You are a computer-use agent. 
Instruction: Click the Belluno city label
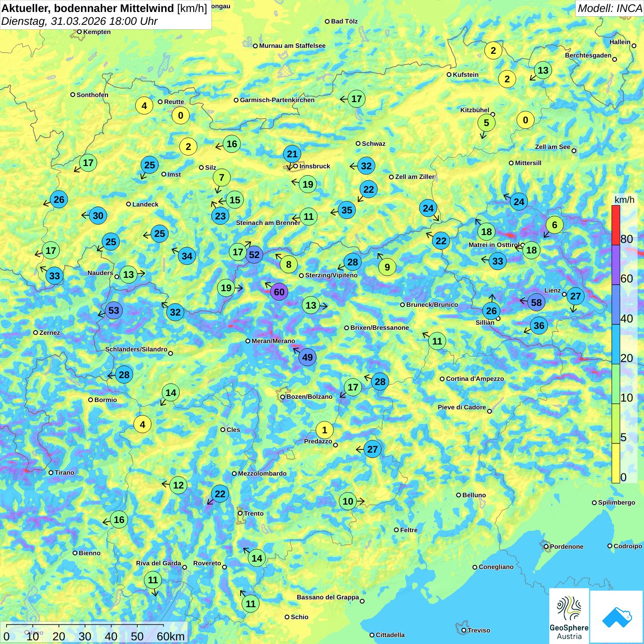(x=474, y=495)
